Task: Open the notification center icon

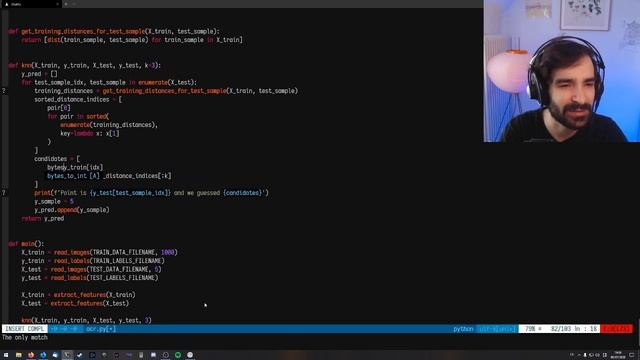Action: [x=631, y=355]
